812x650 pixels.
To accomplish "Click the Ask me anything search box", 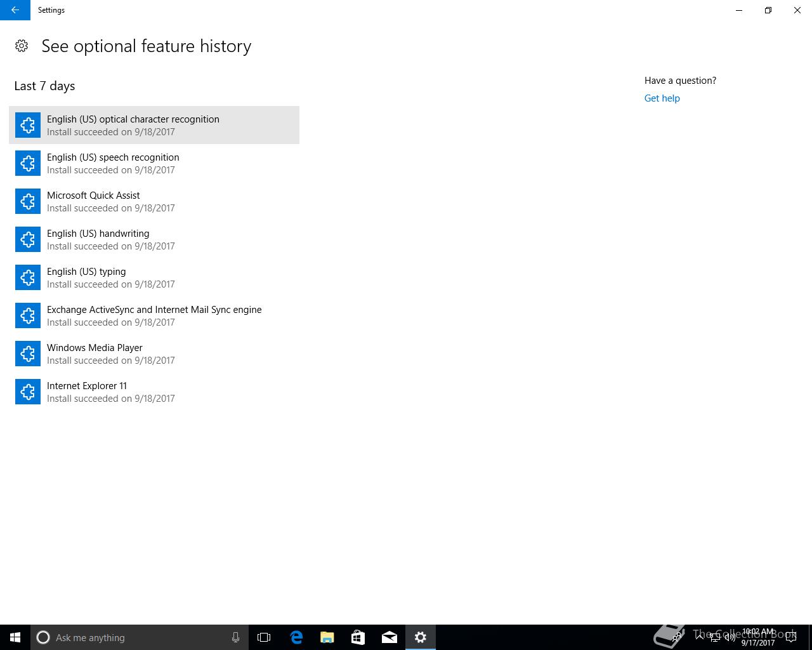I will [140, 637].
